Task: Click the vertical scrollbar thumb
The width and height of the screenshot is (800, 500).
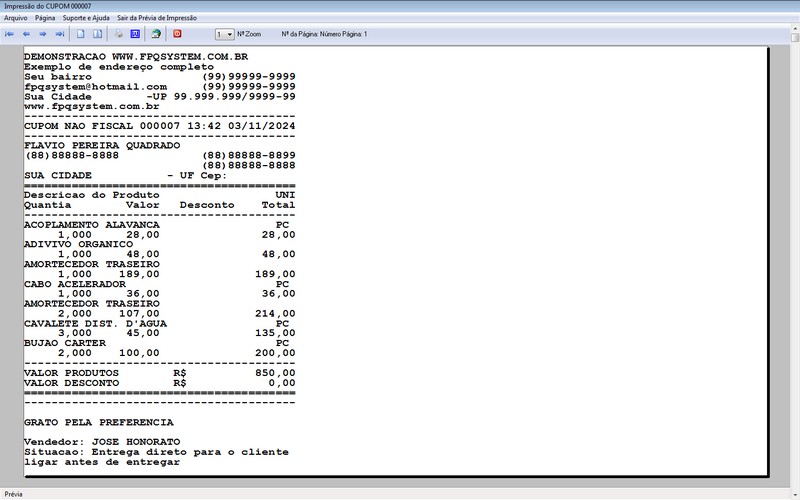Action: pyautogui.click(x=795, y=38)
